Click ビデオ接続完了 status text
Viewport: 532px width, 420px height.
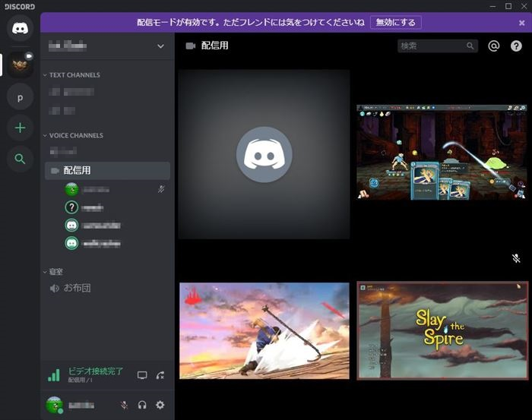click(x=96, y=371)
